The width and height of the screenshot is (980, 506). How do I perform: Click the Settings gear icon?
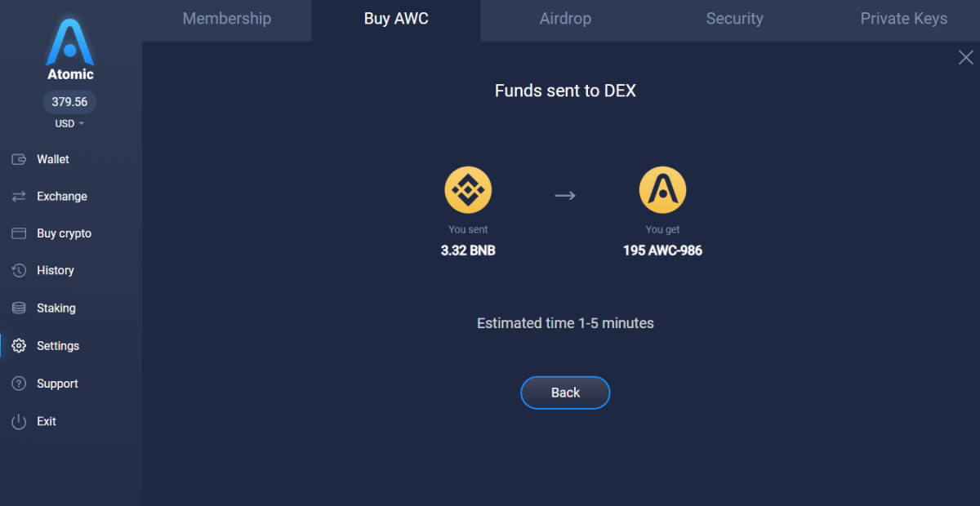point(19,346)
